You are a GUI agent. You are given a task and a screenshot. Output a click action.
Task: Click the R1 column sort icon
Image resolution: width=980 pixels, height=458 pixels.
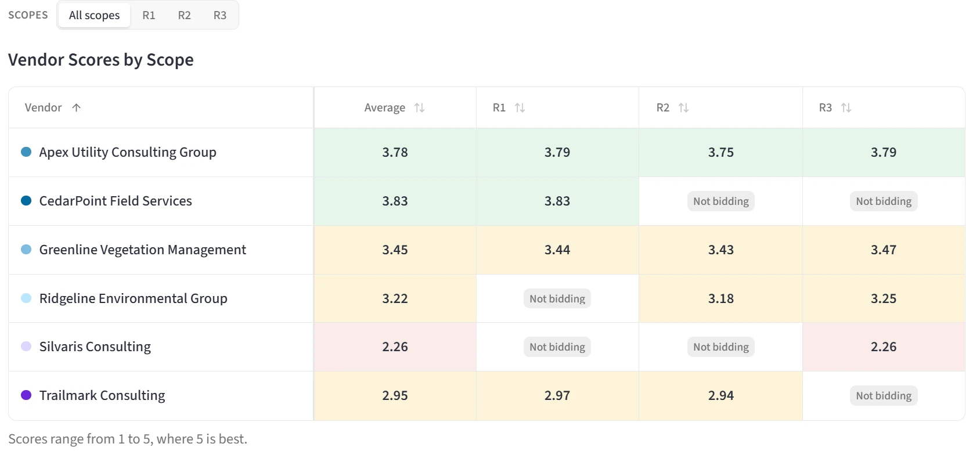[x=520, y=107]
